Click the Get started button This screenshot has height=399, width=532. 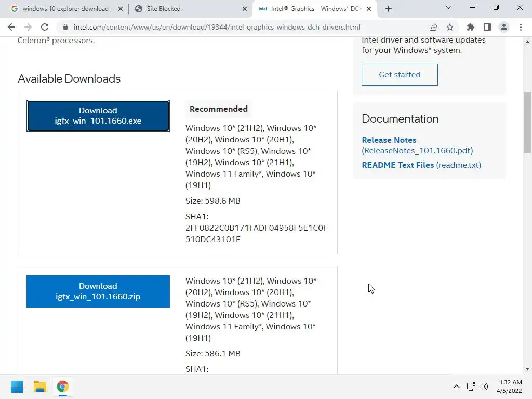(x=400, y=75)
